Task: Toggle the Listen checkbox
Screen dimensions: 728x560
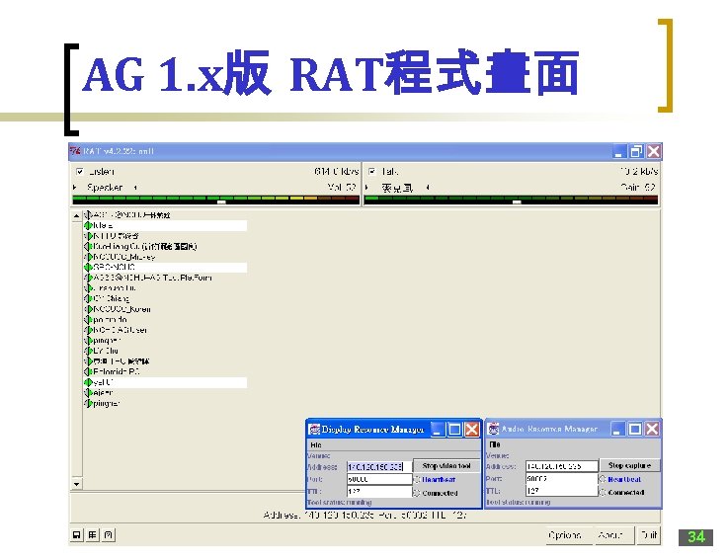Action: (79, 172)
